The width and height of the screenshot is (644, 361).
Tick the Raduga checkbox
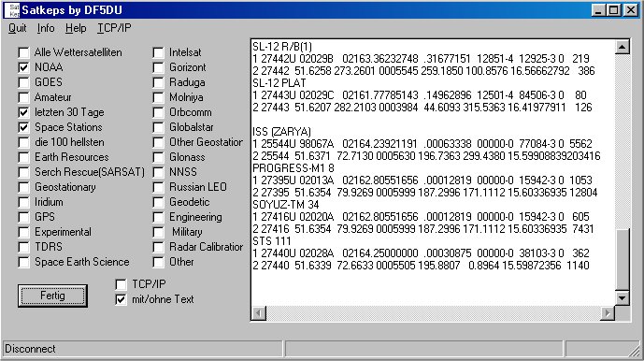coord(158,82)
